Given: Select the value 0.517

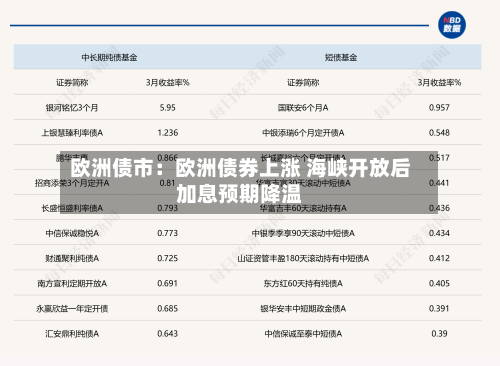Looking at the screenshot, I should [439, 158].
